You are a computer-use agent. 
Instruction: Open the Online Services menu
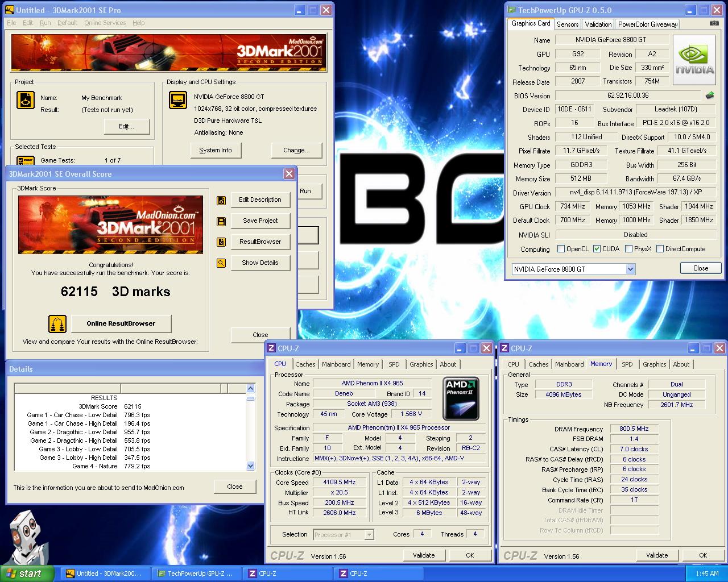click(x=105, y=23)
